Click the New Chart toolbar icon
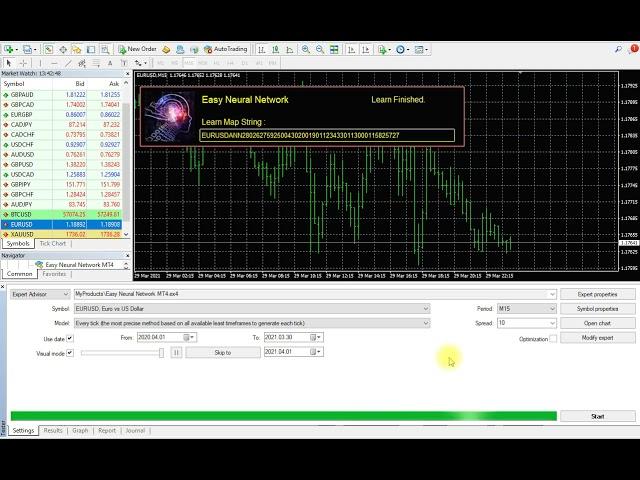640x480 pixels. pyautogui.click(x=9, y=49)
